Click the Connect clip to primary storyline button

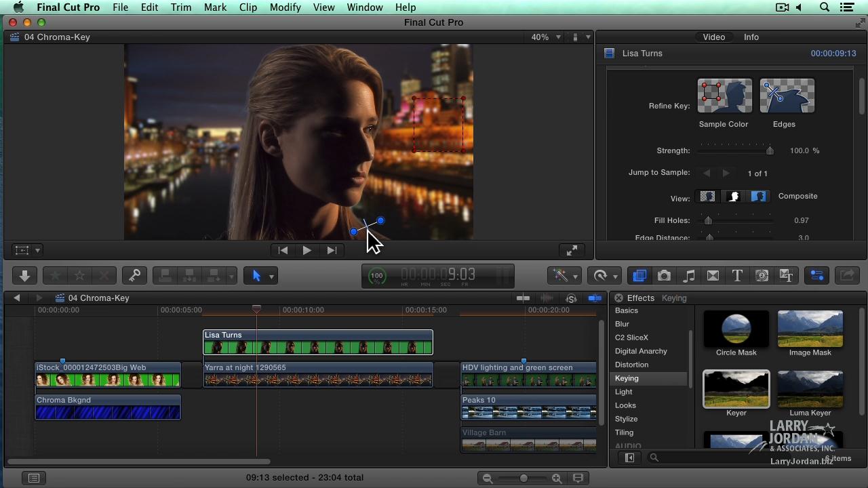(x=165, y=276)
